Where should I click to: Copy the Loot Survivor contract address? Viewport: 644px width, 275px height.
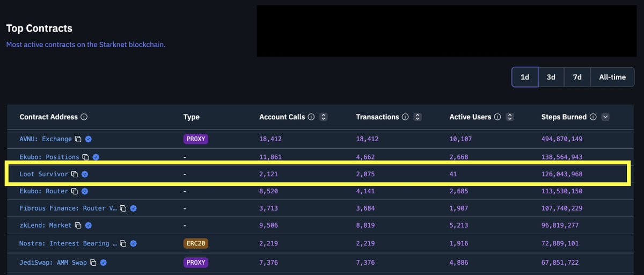click(75, 175)
